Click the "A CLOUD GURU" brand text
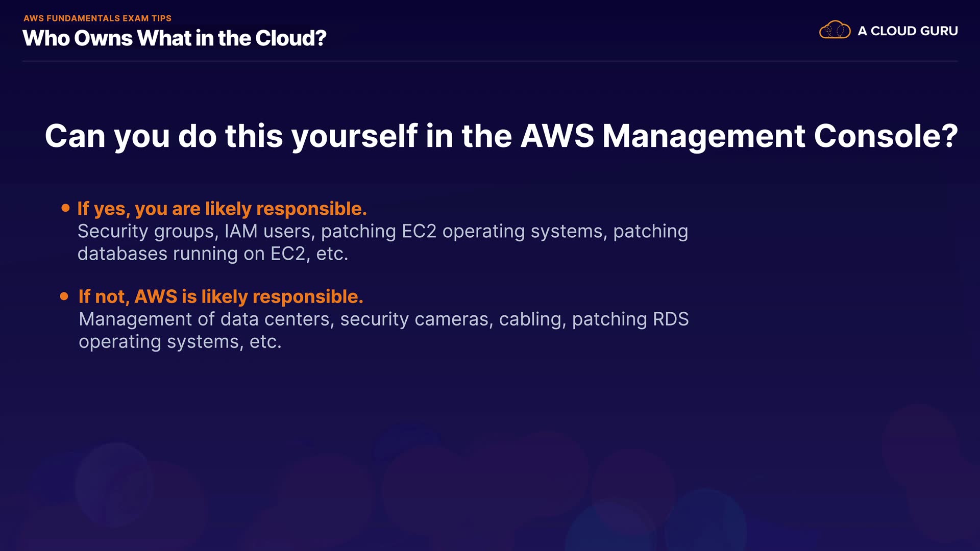Screen dimensions: 980x551 [x=908, y=31]
